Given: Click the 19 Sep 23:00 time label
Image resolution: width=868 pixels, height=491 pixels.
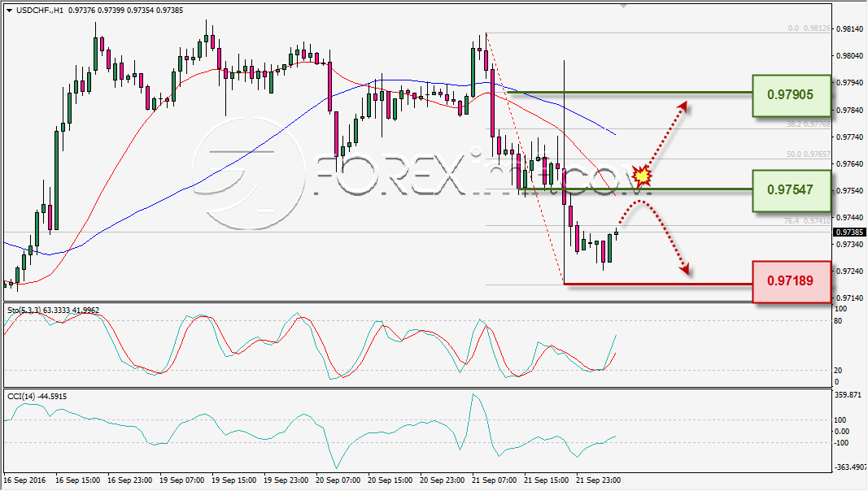Looking at the screenshot, I should (286, 480).
